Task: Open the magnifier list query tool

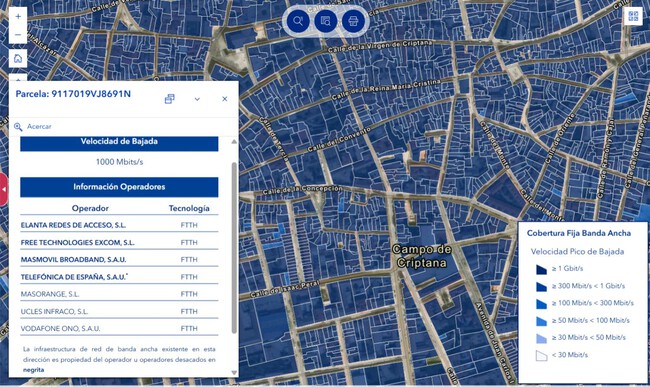Action: pyautogui.click(x=325, y=20)
